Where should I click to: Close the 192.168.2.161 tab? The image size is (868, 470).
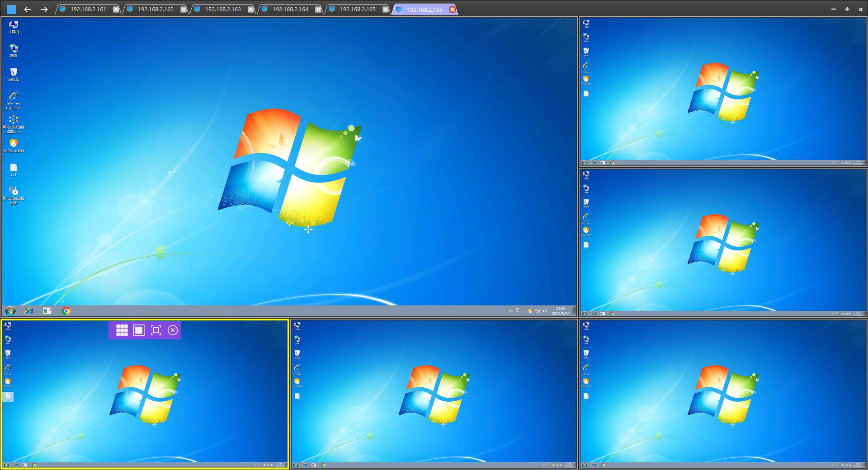(x=116, y=9)
